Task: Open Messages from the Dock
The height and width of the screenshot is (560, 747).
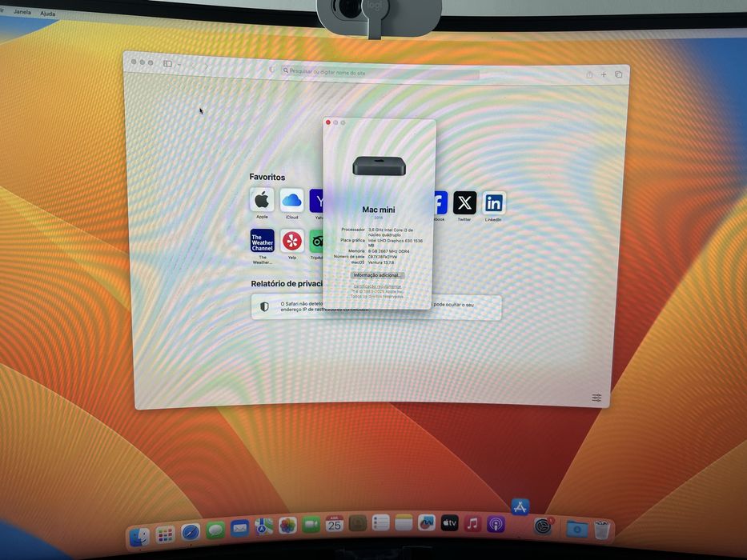Action: coord(215,530)
